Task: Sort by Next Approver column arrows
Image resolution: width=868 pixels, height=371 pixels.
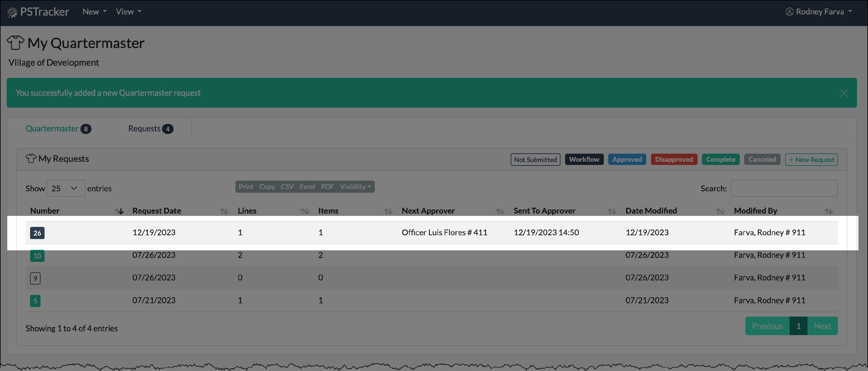Action: click(500, 211)
